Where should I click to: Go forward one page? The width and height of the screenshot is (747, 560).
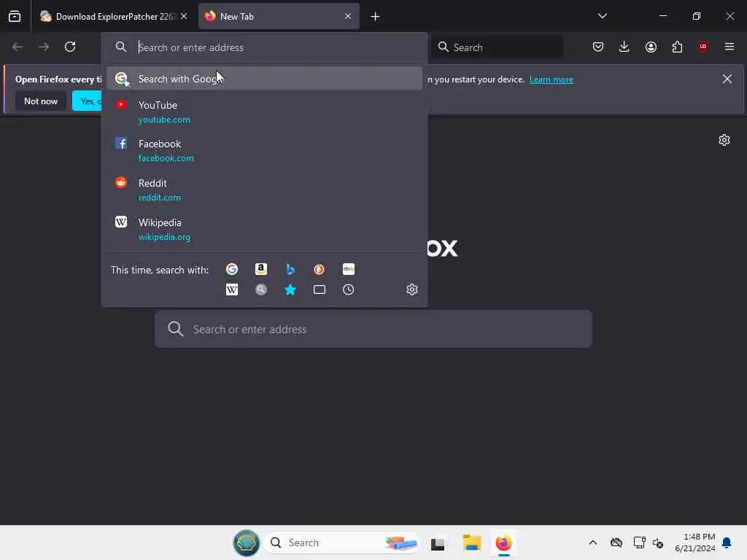coord(44,47)
